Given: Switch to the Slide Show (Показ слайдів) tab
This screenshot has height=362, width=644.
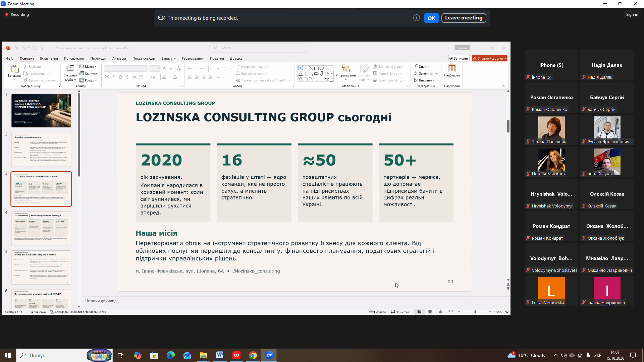Looking at the screenshot, I should [144, 58].
